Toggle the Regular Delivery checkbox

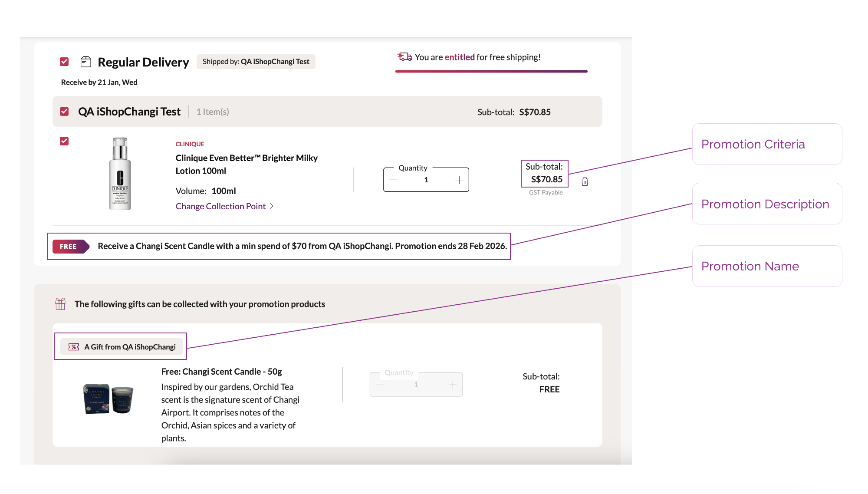pyautogui.click(x=64, y=62)
